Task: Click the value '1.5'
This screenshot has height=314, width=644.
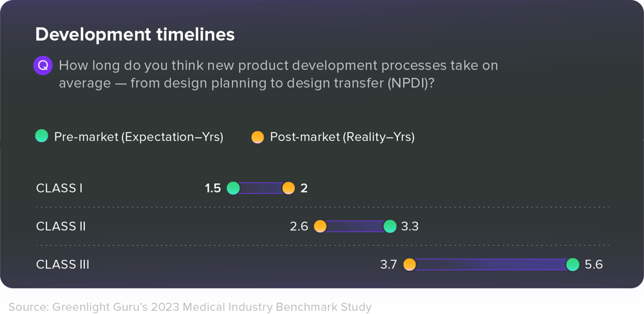Action: pyautogui.click(x=213, y=189)
